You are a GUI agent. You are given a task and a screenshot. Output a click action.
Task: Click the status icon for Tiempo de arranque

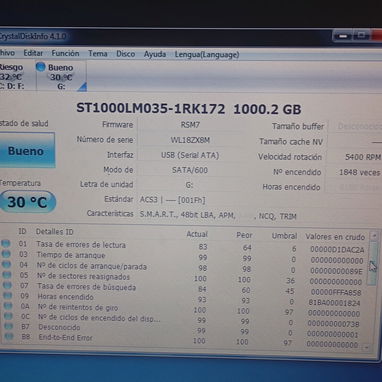pyautogui.click(x=6, y=254)
